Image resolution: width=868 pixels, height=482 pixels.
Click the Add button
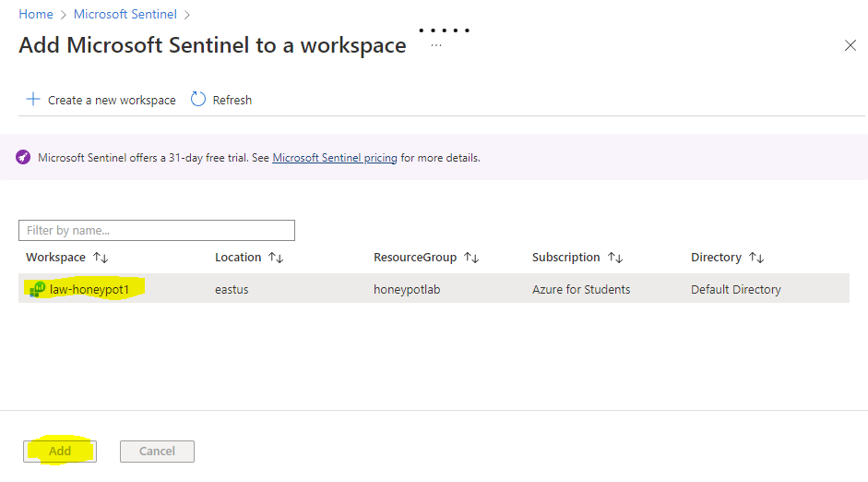[x=60, y=451]
